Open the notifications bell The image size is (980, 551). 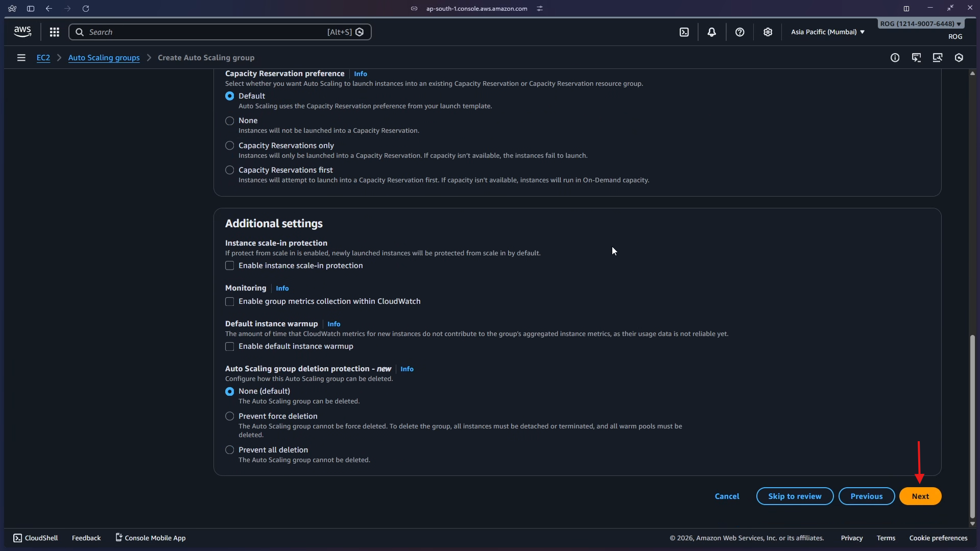pos(712,32)
